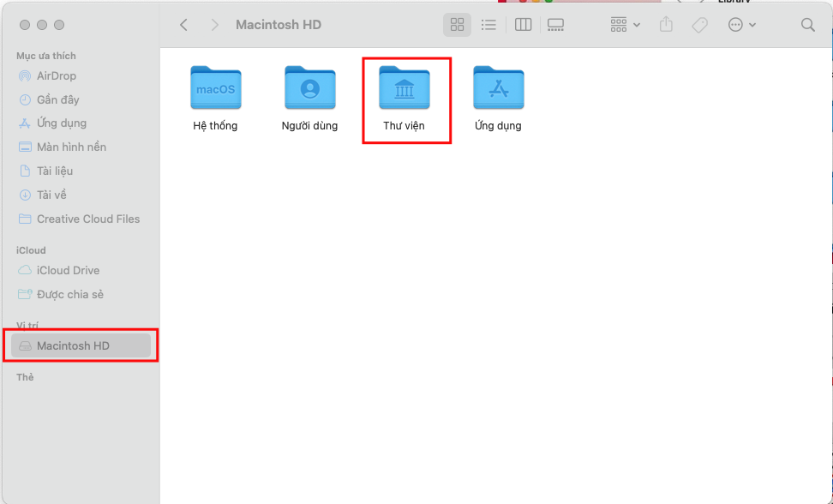Image resolution: width=833 pixels, height=504 pixels.
Task: Click the Macintosh HD window title
Action: (x=279, y=25)
